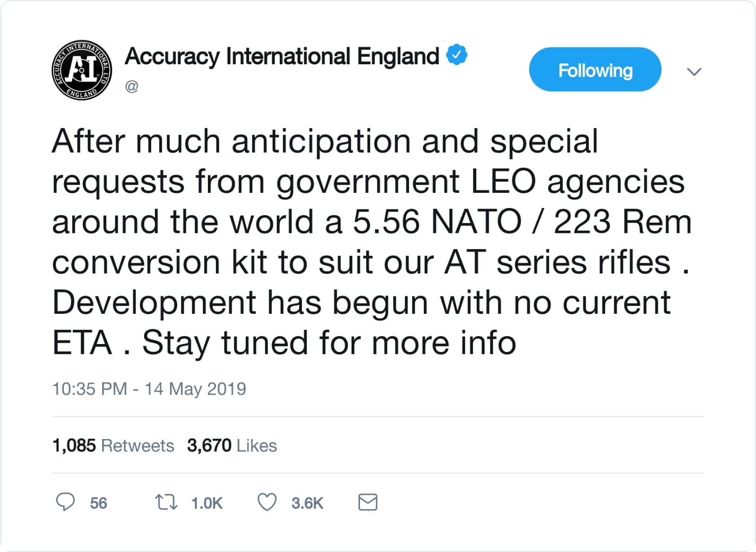Click the tweet's first line about anticipation
The image size is (756, 552).
325,141
